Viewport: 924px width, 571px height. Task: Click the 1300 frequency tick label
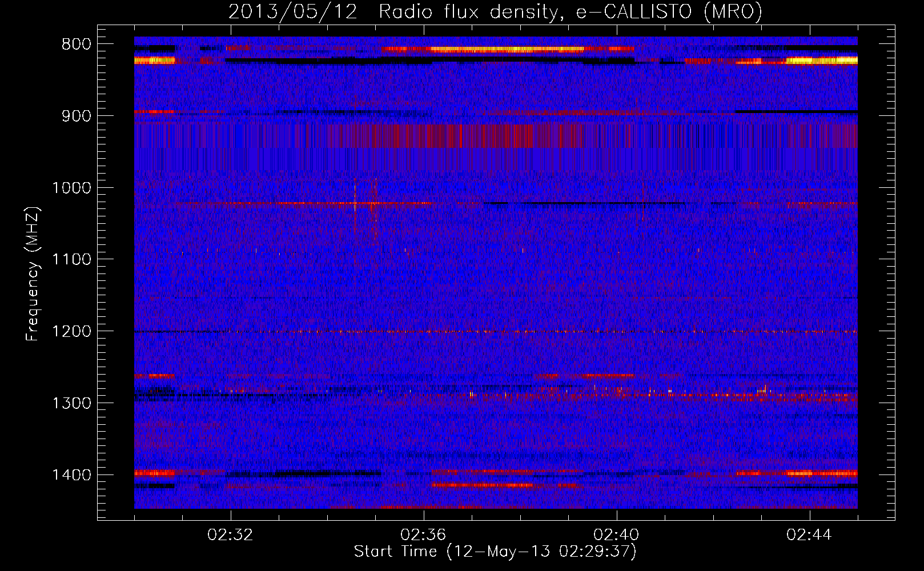[71, 403]
